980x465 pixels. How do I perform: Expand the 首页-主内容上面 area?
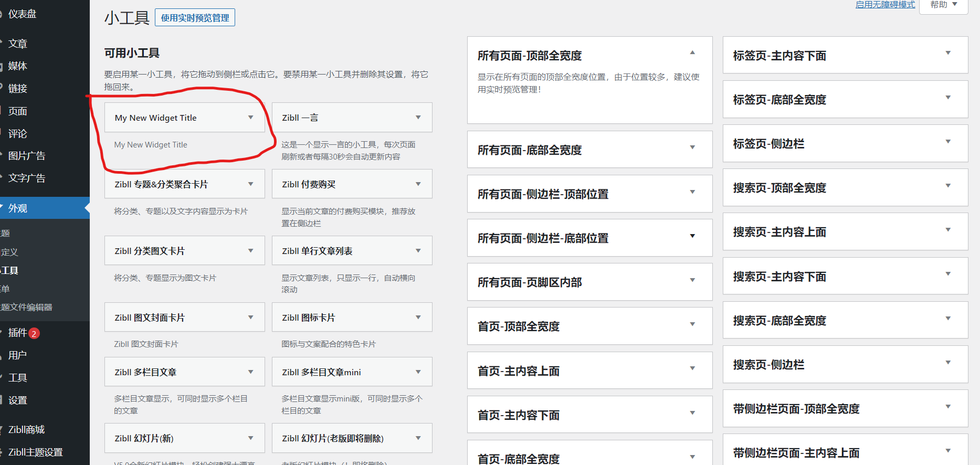pos(692,368)
